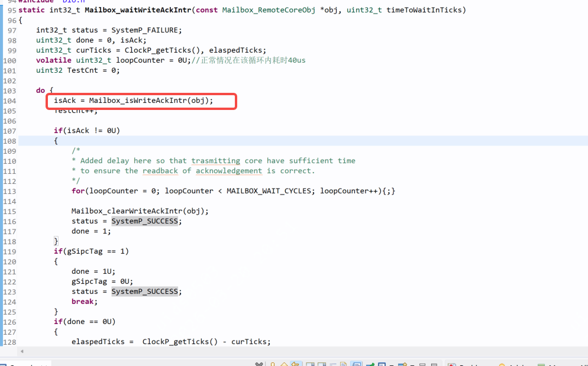Click SystemP_SUCCESS on line 116
The image size is (588, 366).
click(x=144, y=221)
